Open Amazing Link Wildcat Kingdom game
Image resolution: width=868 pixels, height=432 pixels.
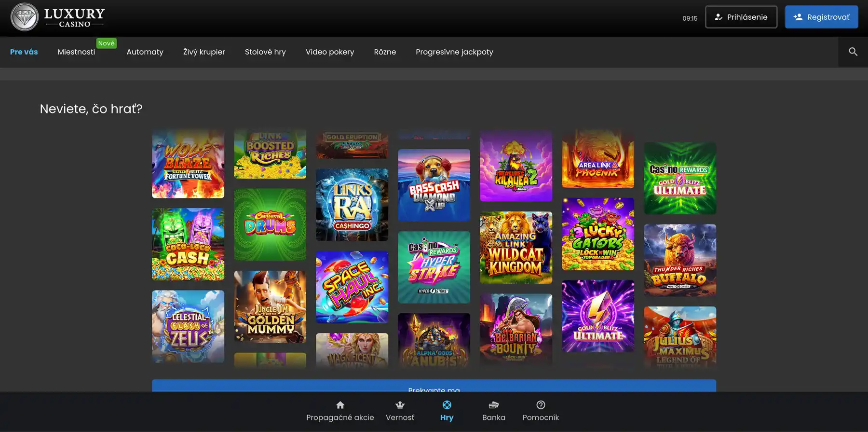(x=516, y=248)
